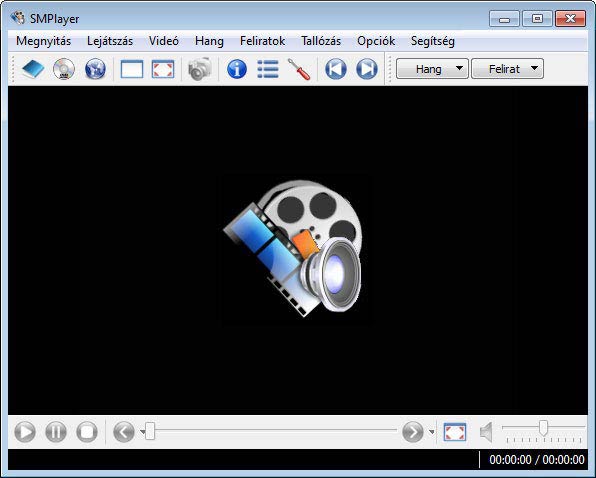Open the Megnyitás menu
Screen dimensions: 596x478
[x=43, y=41]
